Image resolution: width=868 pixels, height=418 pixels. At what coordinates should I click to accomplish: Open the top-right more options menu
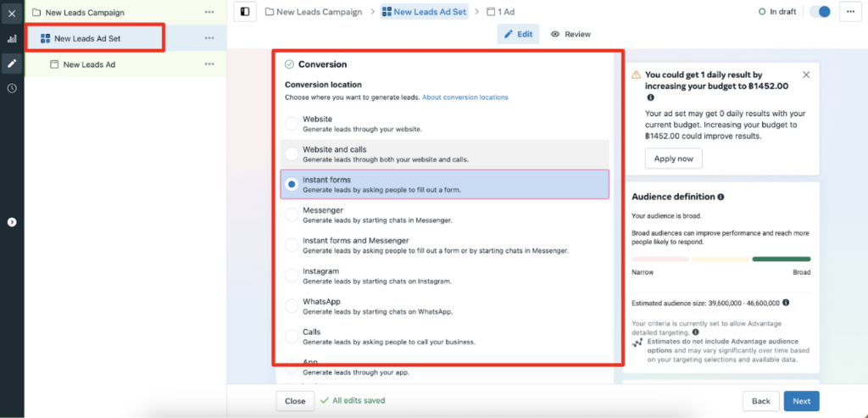[x=850, y=12]
